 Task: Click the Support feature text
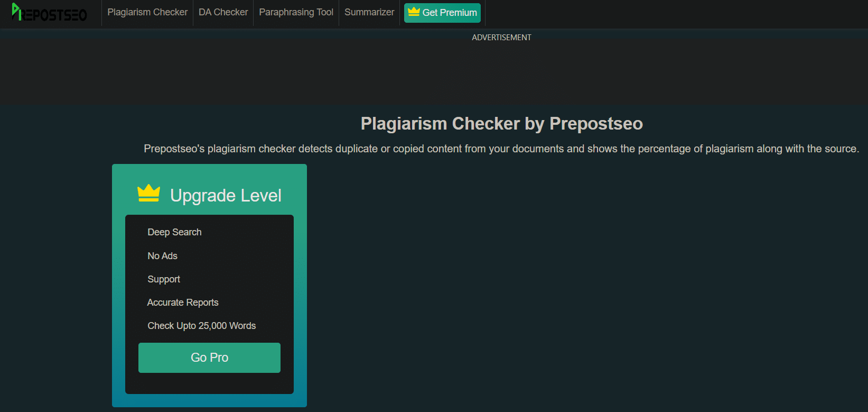click(x=164, y=279)
